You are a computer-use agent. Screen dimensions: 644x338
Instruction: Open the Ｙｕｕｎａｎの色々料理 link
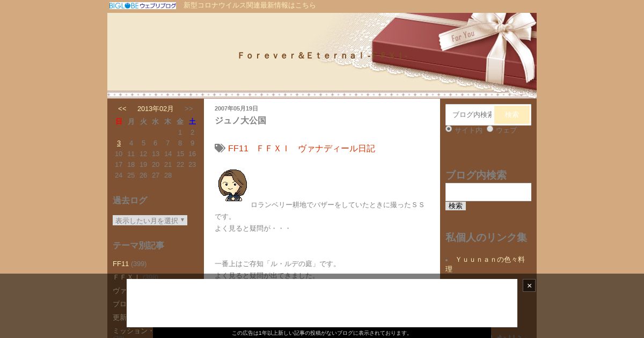point(485,264)
